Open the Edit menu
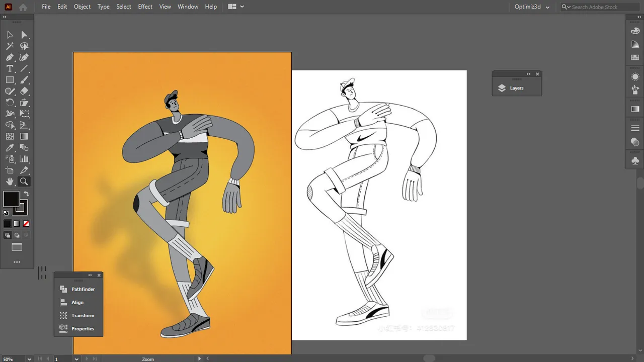 [x=62, y=7]
